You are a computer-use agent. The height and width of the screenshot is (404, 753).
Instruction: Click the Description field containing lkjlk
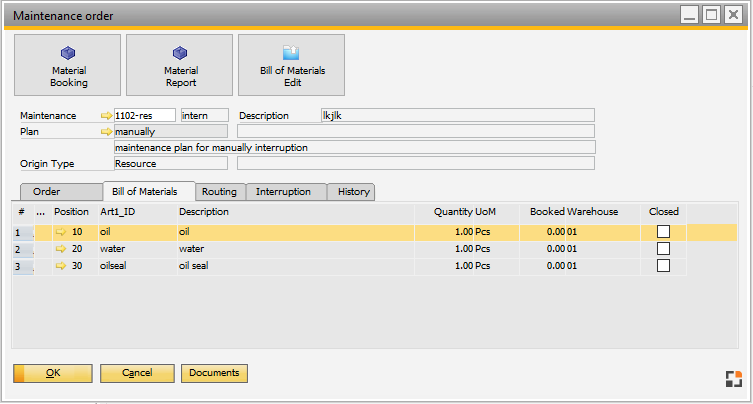click(457, 116)
